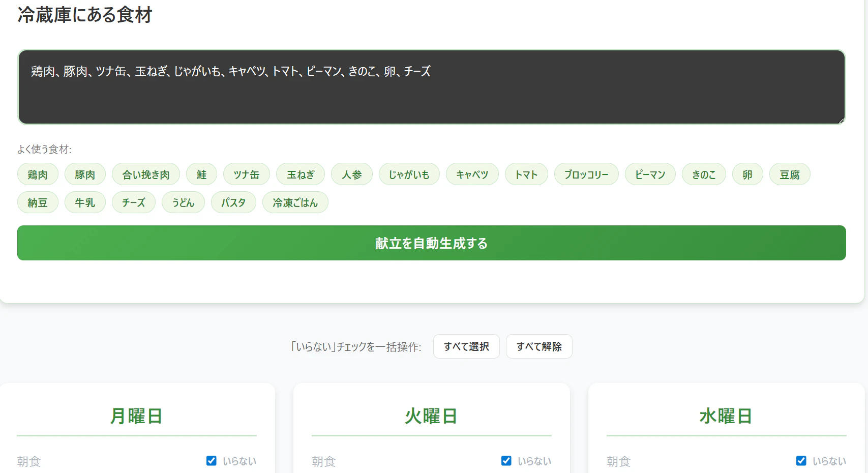Add 人参 from frequently used ingredients
The image size is (868, 473).
tap(351, 174)
